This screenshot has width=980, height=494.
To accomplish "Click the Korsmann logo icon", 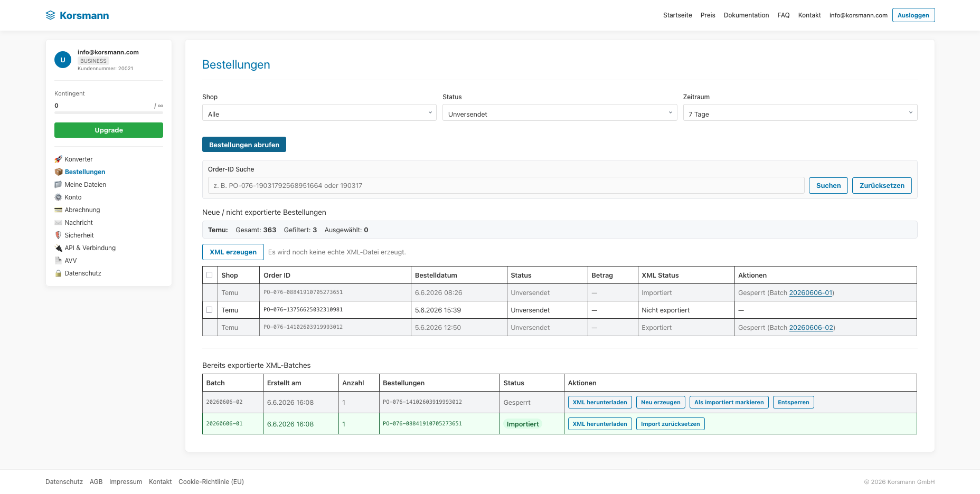I will coord(51,15).
